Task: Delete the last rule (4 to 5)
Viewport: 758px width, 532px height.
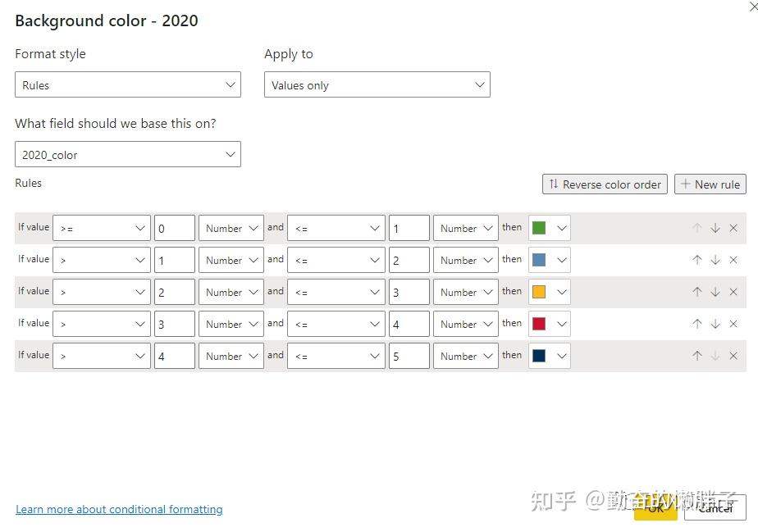Action: point(733,356)
